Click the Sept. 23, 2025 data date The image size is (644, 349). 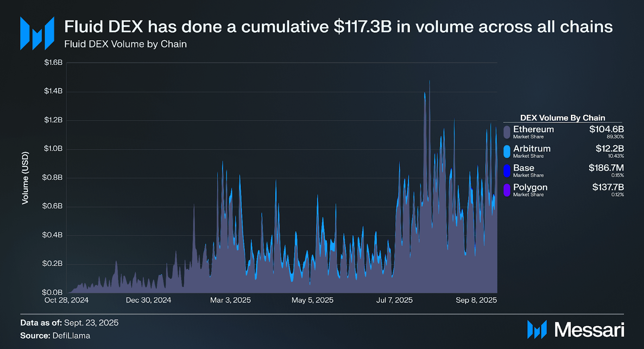(91, 323)
